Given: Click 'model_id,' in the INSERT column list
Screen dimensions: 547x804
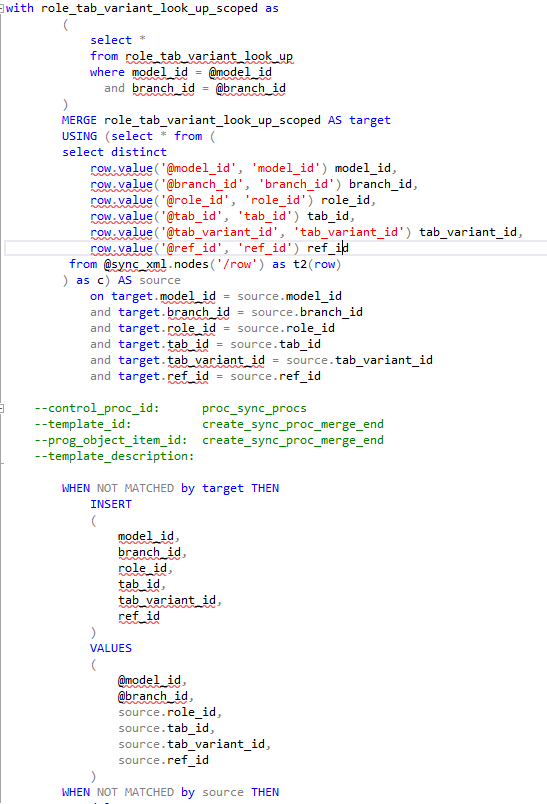Looking at the screenshot, I should pos(149,536).
